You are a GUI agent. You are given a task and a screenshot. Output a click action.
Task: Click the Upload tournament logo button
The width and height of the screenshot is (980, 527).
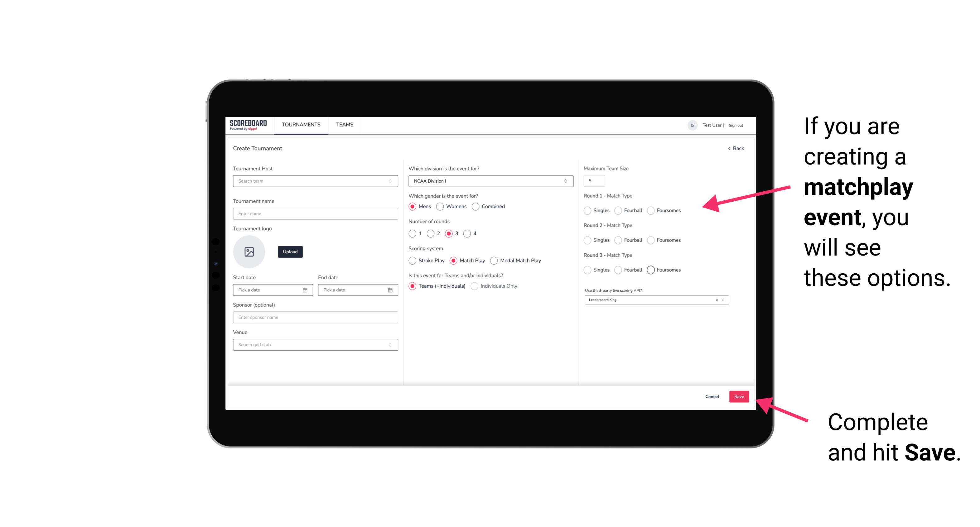tap(290, 252)
